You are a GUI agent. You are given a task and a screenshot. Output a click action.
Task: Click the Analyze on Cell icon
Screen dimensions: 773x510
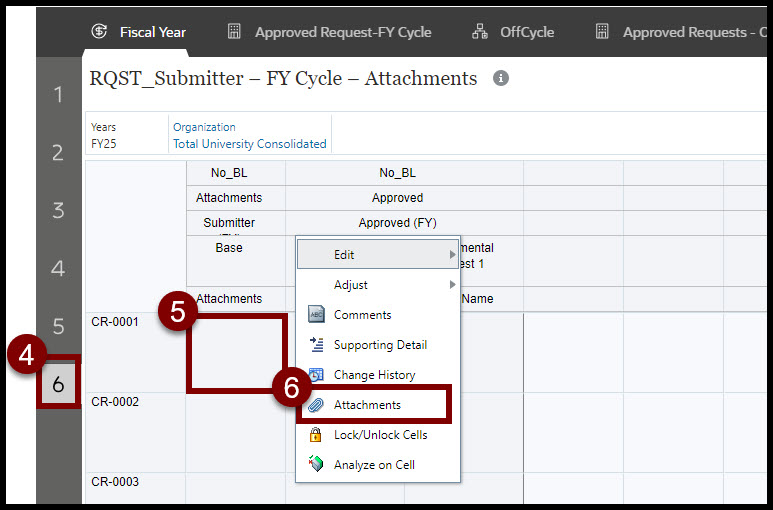pos(316,465)
